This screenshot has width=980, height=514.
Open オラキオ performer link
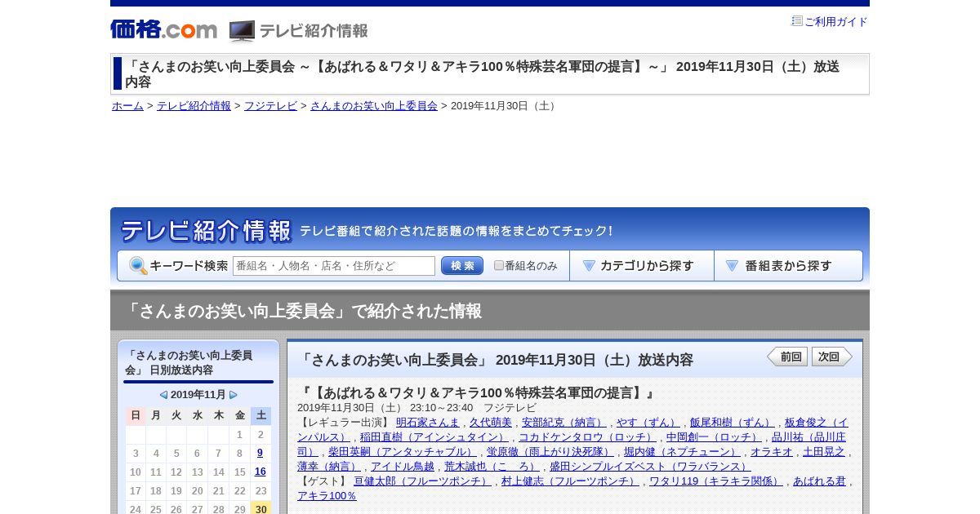[x=772, y=452]
